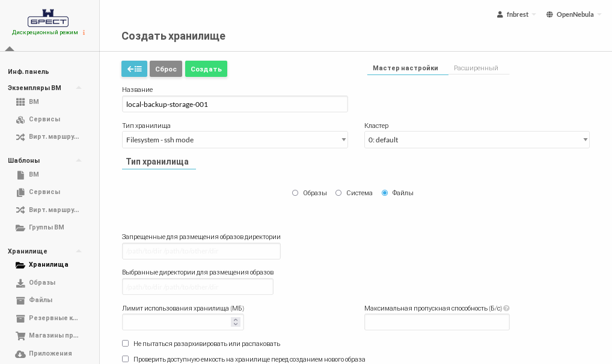Click the Сброс button
Screen dimensions: 612x364
point(166,69)
